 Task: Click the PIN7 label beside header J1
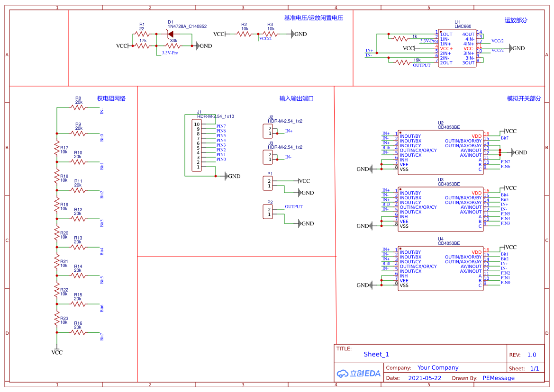pyautogui.click(x=221, y=126)
